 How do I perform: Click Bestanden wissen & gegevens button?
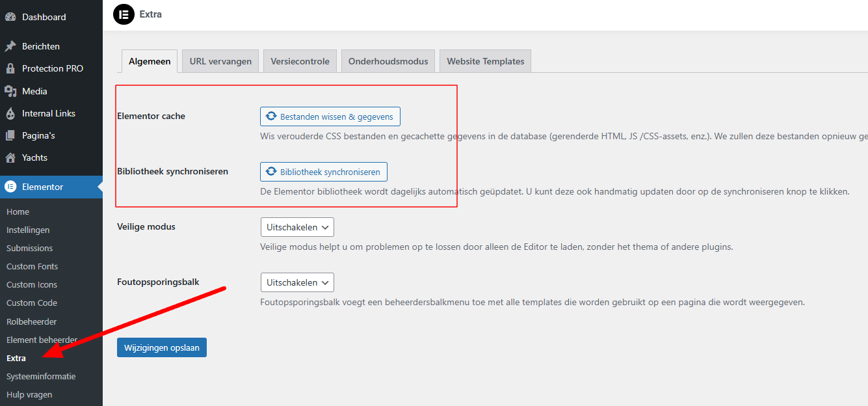[330, 116]
